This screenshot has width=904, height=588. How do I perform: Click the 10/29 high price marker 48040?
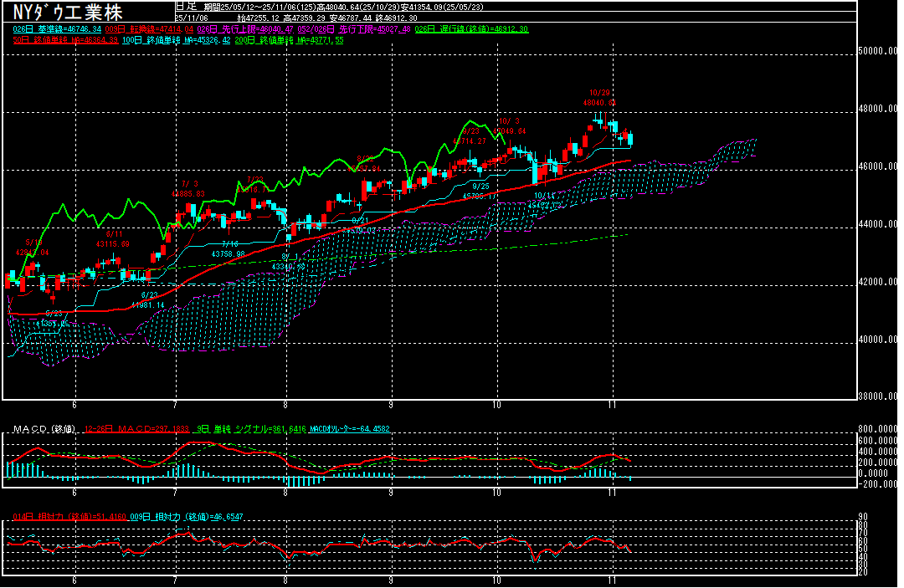(x=599, y=102)
